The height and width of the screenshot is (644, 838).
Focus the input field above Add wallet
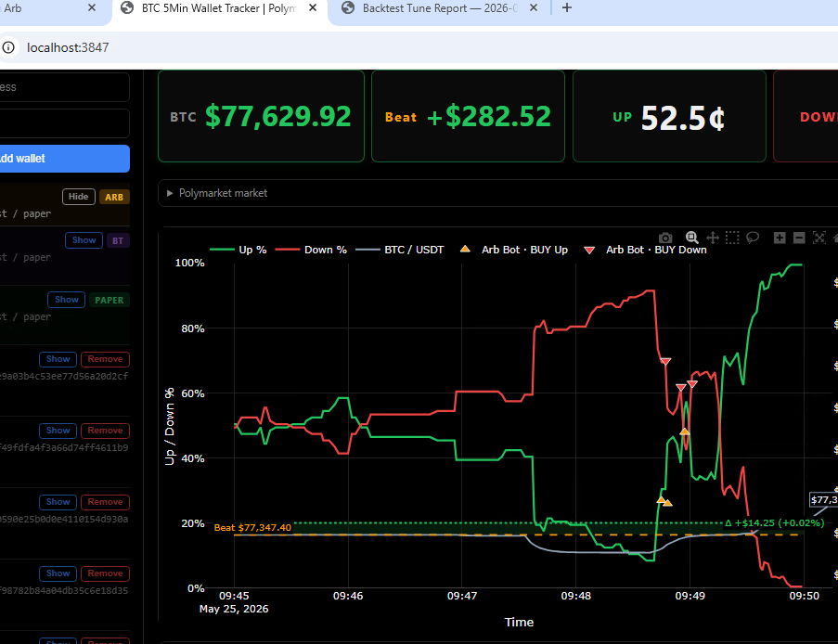pyautogui.click(x=65, y=123)
